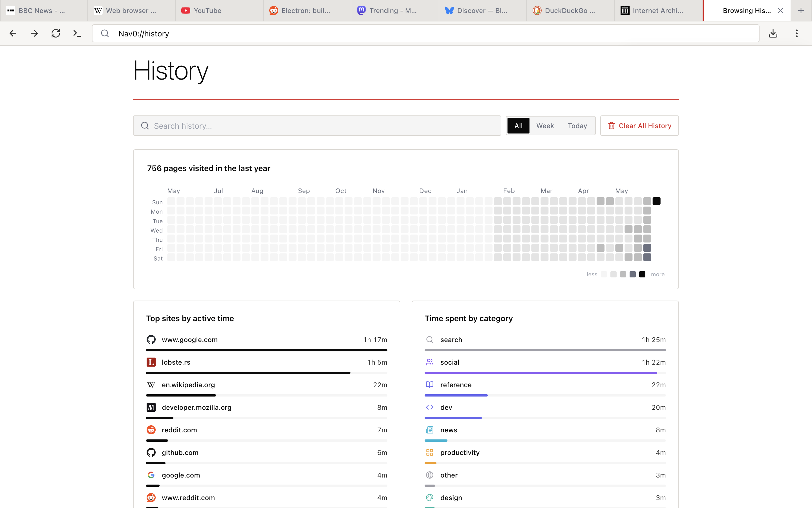Click the dev category code brackets icon
The width and height of the screenshot is (812, 508).
[x=429, y=407]
